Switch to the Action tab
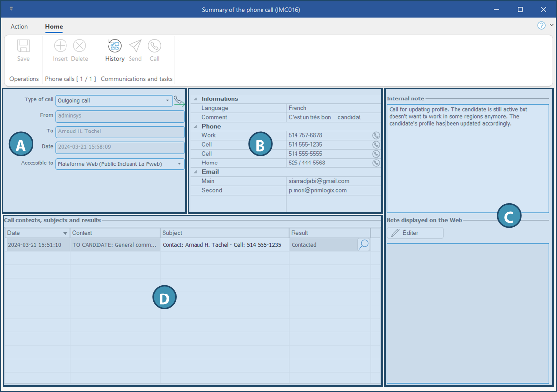 coord(19,27)
